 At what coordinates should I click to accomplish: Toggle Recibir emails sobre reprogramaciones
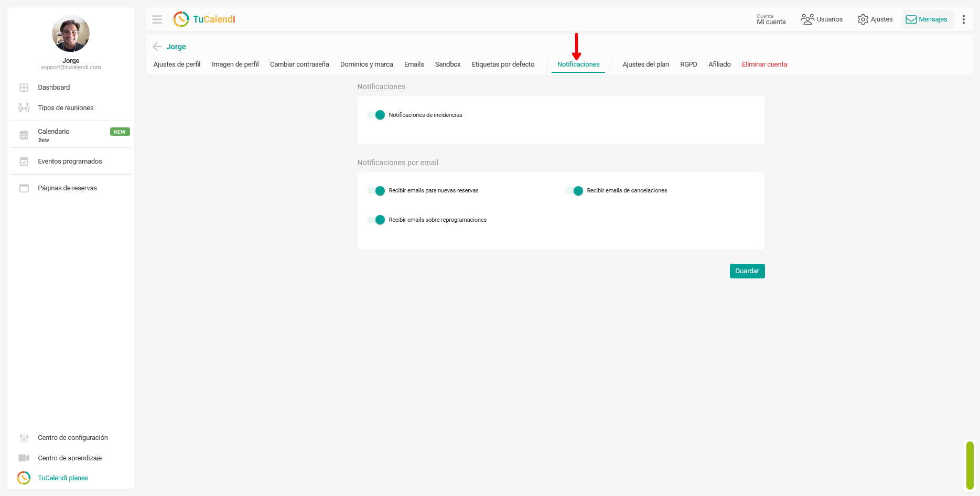(376, 220)
